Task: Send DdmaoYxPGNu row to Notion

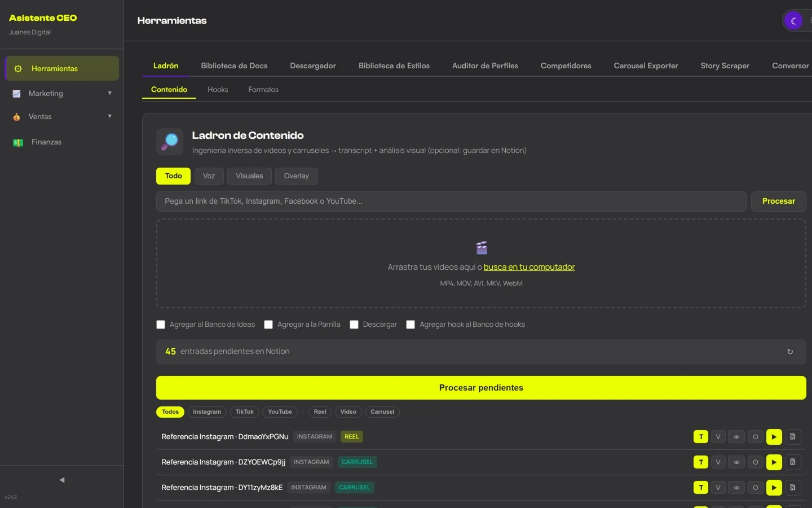Action: point(792,437)
